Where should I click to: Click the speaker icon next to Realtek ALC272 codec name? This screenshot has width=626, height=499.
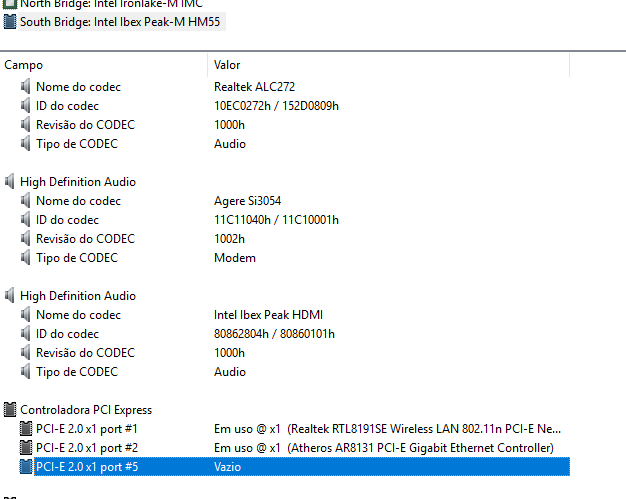tap(26, 87)
